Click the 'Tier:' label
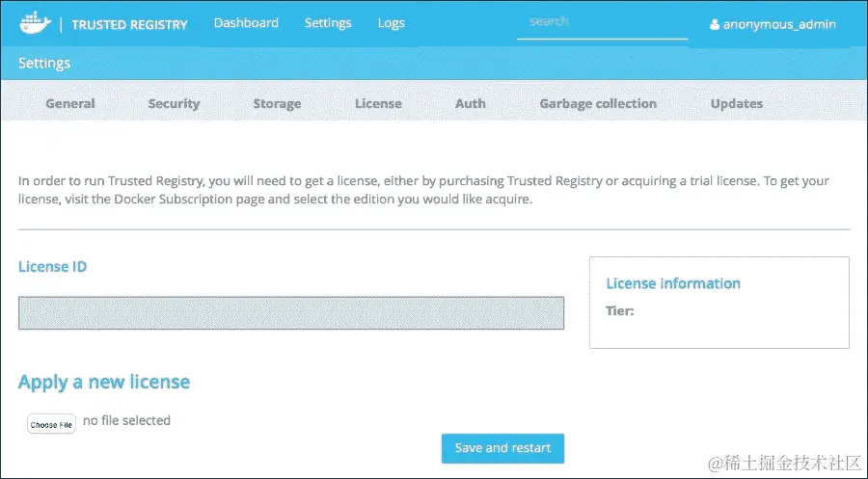The image size is (868, 479). point(620,311)
